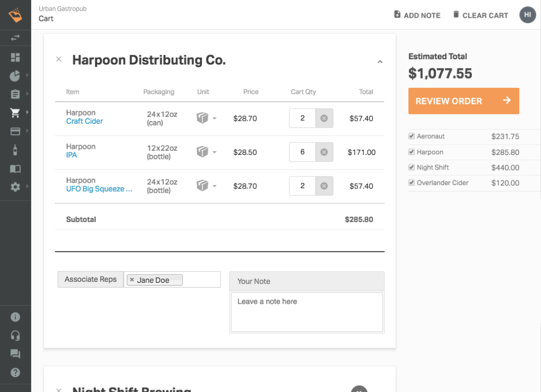
Task: Click the Price column header
Action: click(x=251, y=92)
